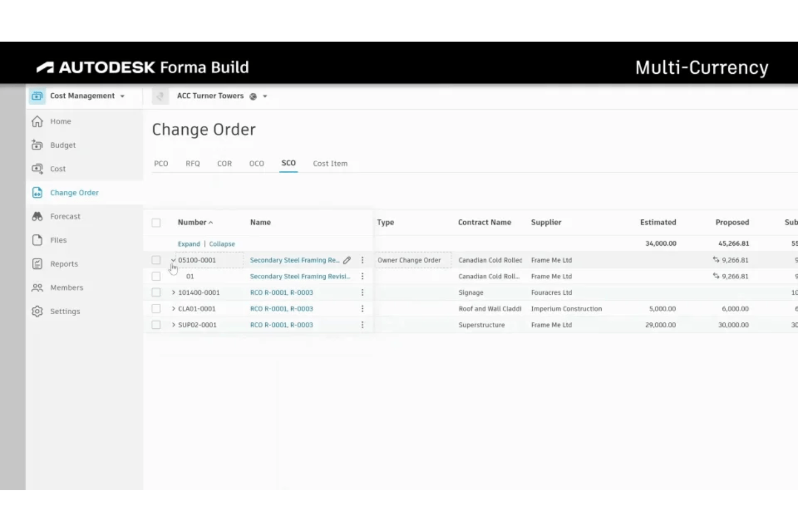
Task: Click the Collapse link
Action: [222, 244]
